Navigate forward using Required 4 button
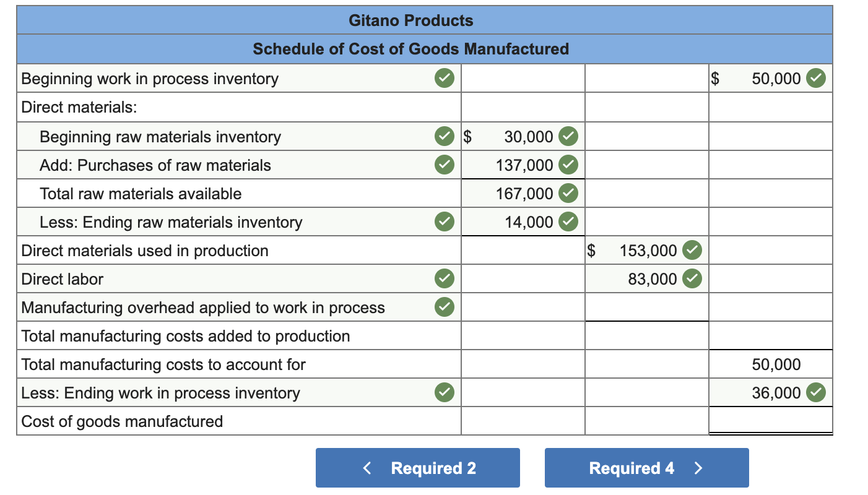 coord(646,468)
